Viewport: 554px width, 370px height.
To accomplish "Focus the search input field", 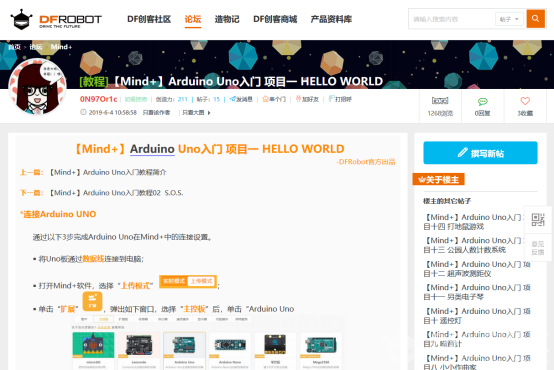I will (x=452, y=19).
